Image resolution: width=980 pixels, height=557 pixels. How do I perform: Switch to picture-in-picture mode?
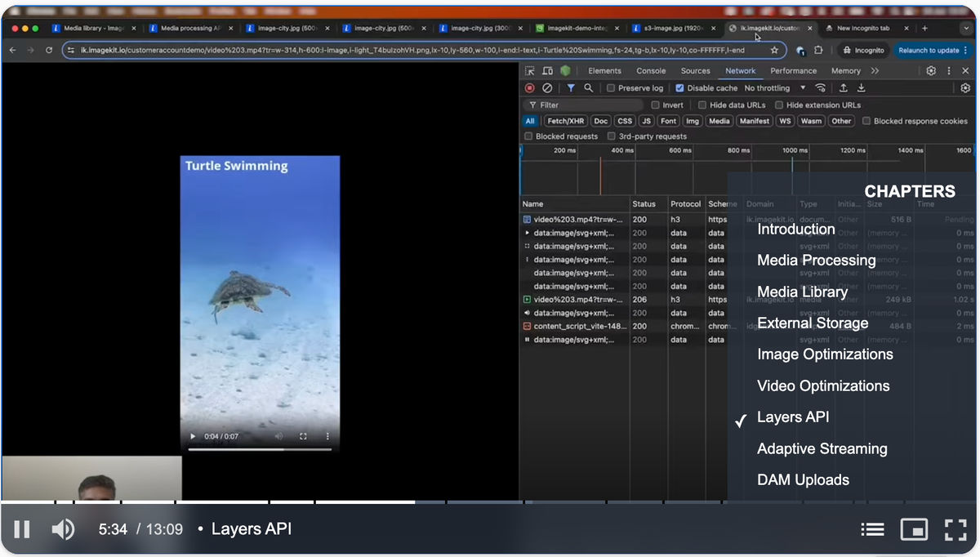point(914,529)
